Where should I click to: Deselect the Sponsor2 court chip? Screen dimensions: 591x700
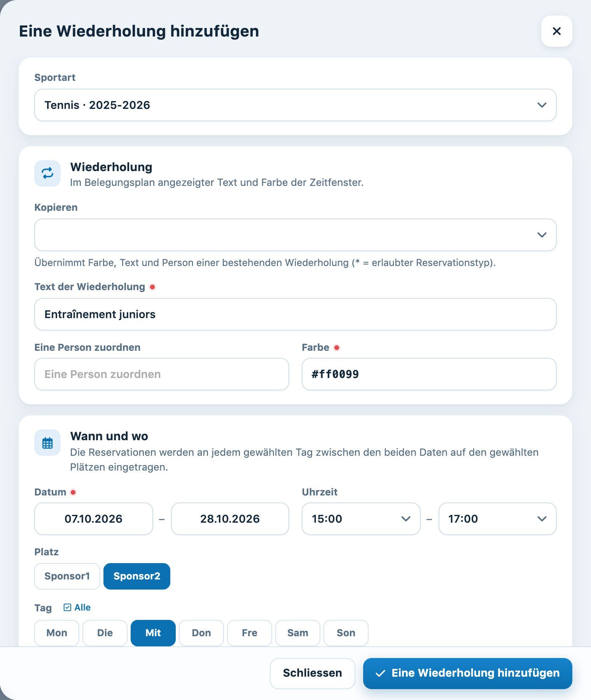[137, 576]
